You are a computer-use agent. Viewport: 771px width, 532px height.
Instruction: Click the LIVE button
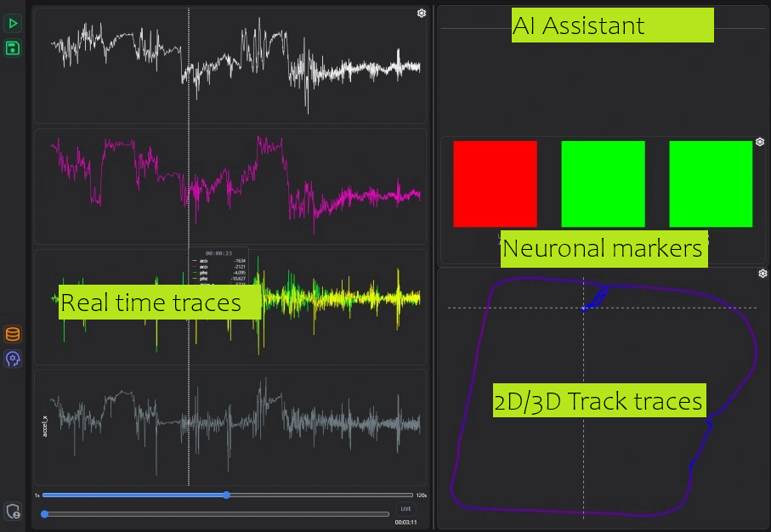(x=406, y=509)
